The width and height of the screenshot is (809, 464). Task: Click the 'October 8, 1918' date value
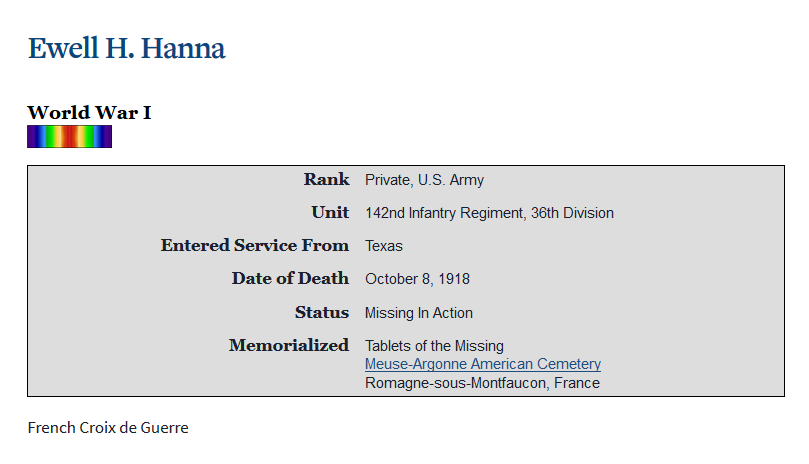coord(417,279)
